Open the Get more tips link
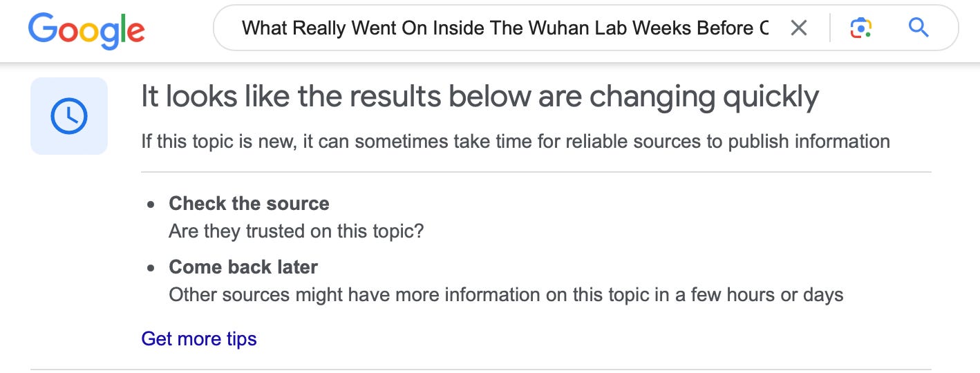Image resolution: width=980 pixels, height=373 pixels. (199, 339)
